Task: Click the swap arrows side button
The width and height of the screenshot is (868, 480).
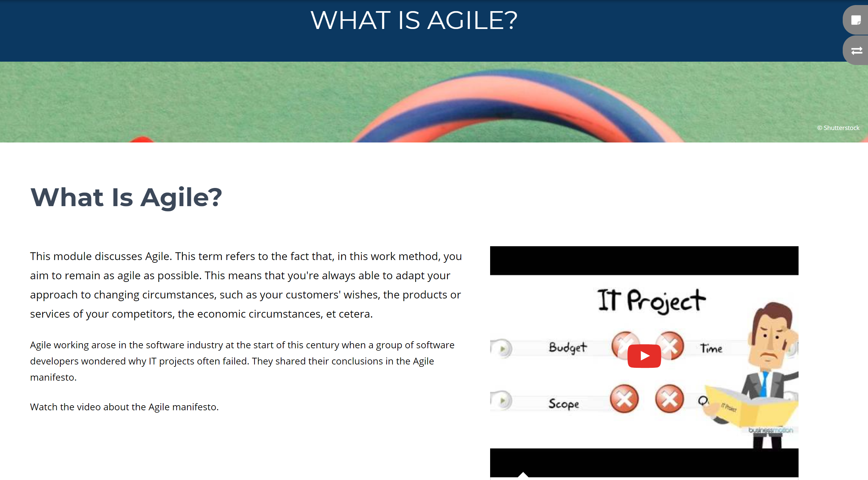Action: (x=856, y=51)
